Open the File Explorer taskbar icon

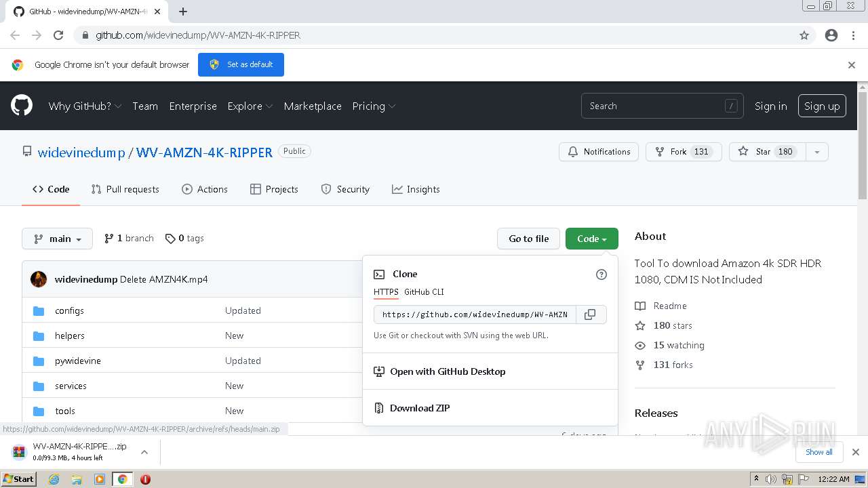77,479
